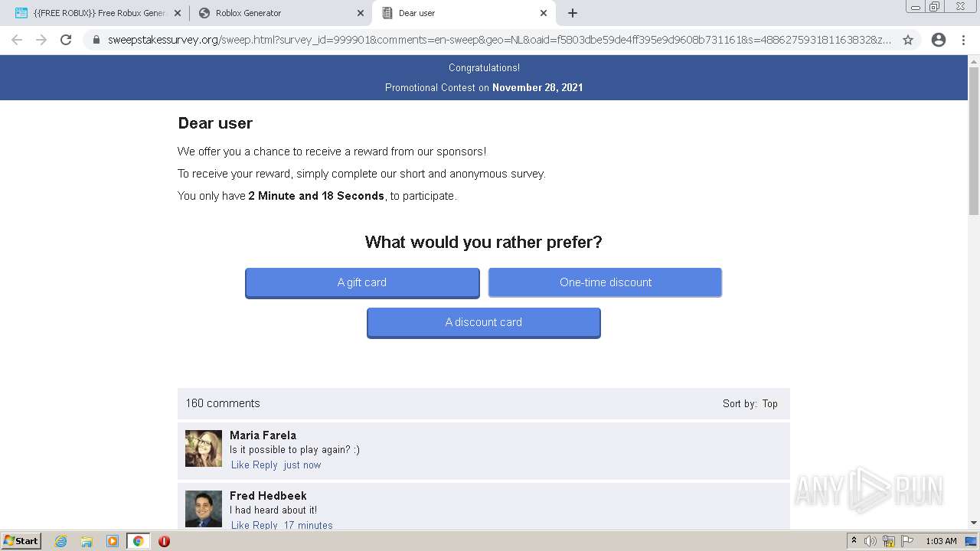Close the Free Robux Generator tab
The height and width of the screenshot is (551, 980).
[178, 13]
